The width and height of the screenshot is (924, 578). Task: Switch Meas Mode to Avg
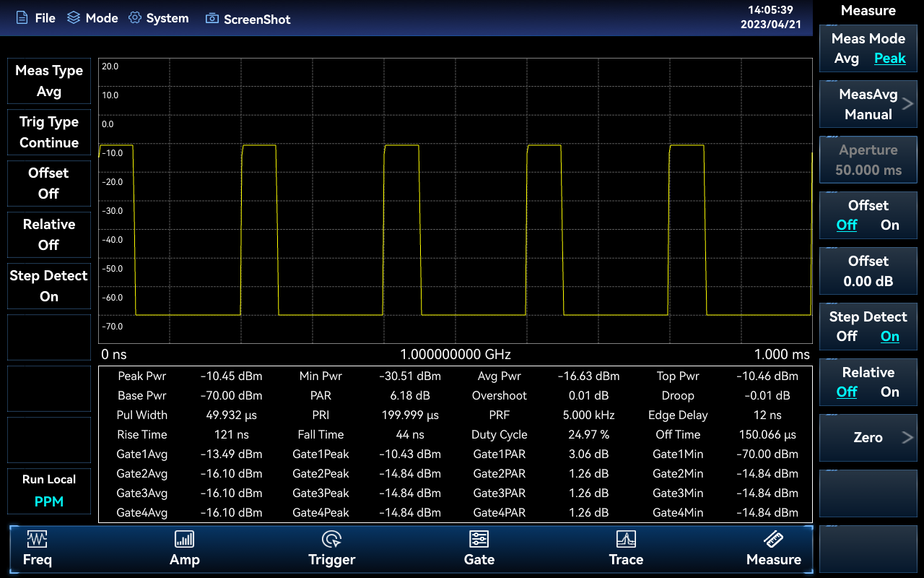tap(846, 59)
